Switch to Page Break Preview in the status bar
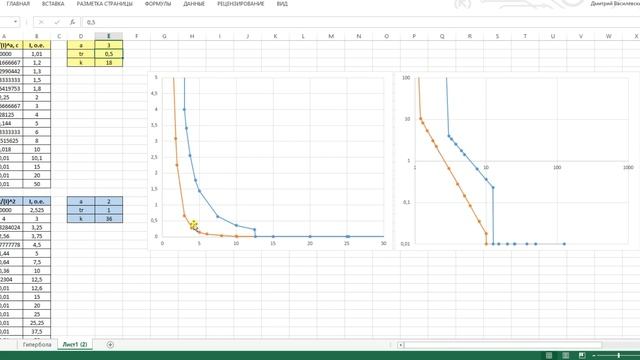The image size is (640, 360). click(582, 356)
